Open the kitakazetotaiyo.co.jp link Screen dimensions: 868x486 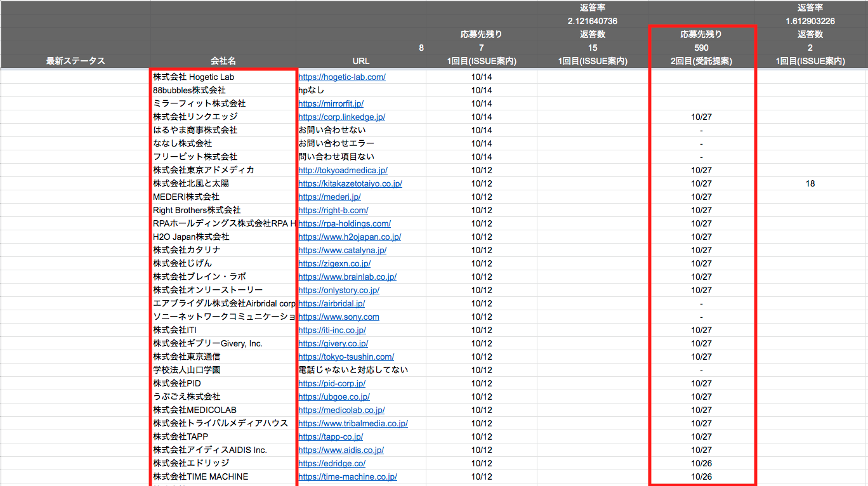pos(350,183)
